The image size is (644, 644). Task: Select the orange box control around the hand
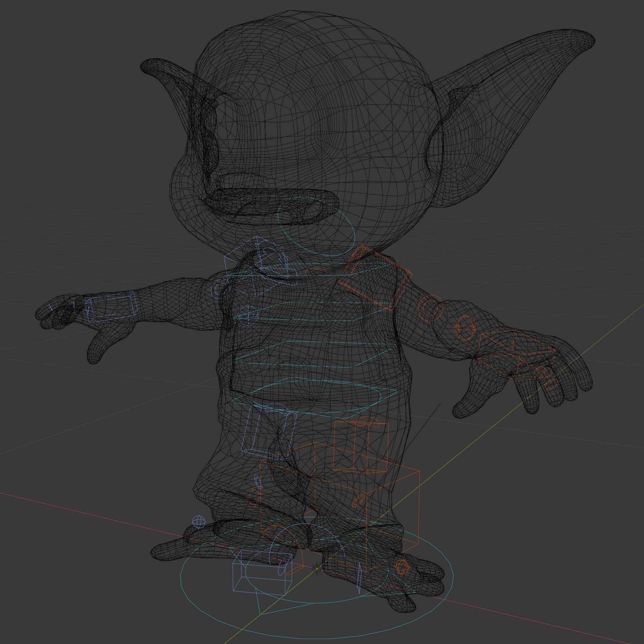click(517, 355)
